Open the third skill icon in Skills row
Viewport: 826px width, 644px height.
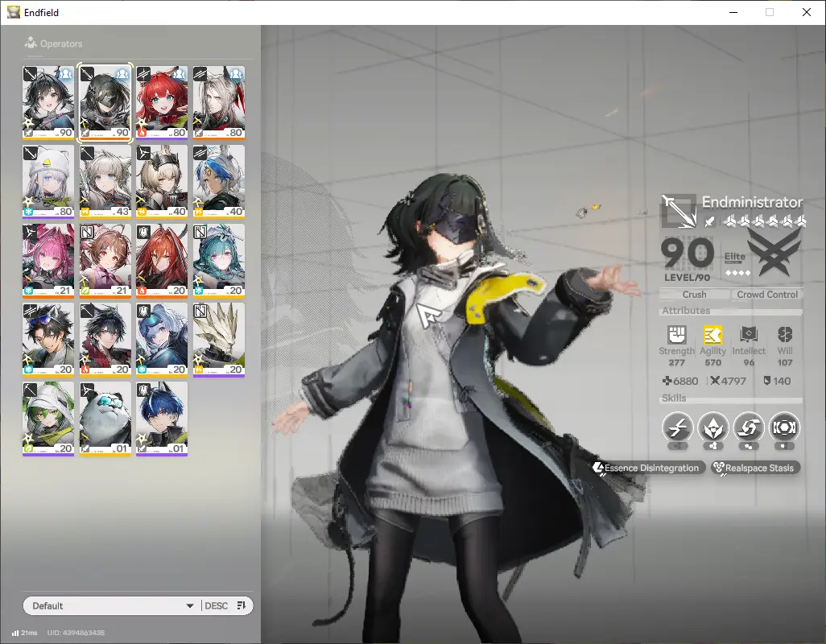[x=749, y=426]
